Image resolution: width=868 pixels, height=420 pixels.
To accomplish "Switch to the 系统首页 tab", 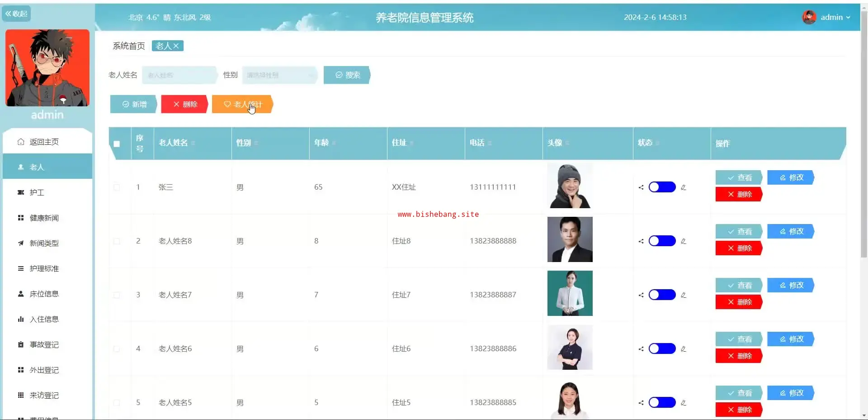I will [x=129, y=46].
